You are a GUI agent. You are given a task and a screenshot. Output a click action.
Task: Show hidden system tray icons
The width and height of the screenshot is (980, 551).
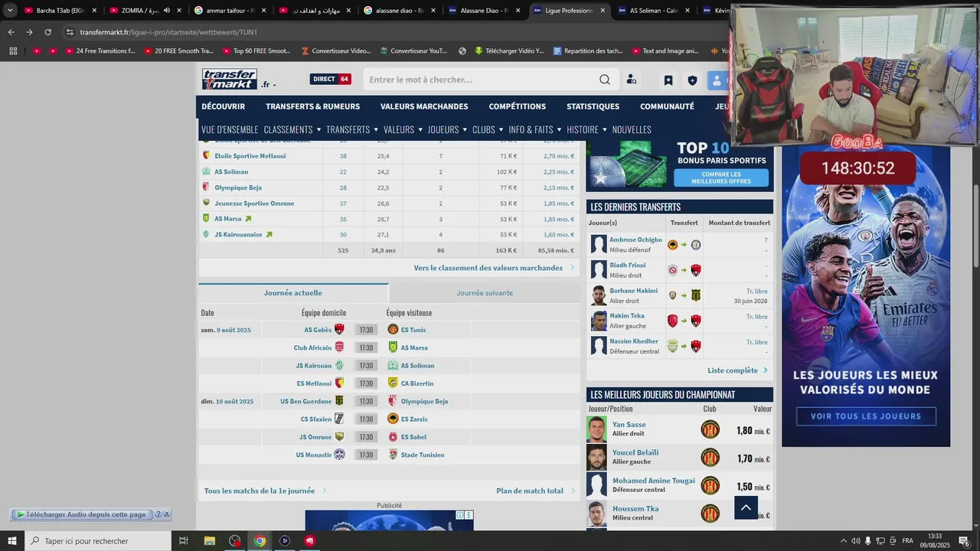(x=844, y=541)
